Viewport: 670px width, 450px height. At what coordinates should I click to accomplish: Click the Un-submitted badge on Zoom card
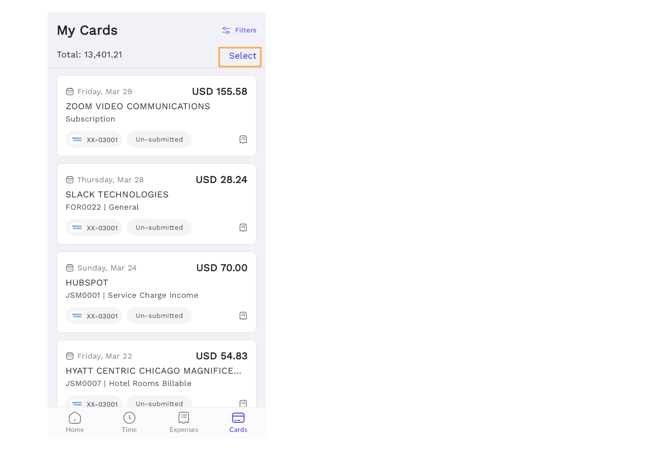(159, 140)
